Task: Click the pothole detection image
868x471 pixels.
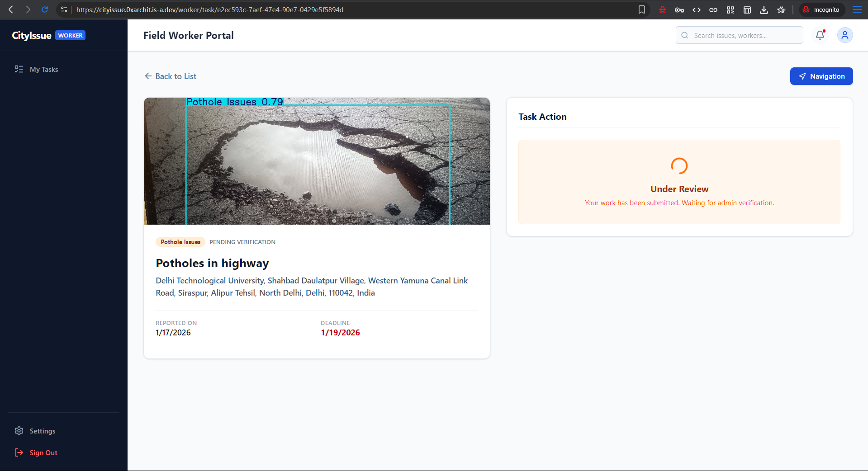Action: [317, 161]
